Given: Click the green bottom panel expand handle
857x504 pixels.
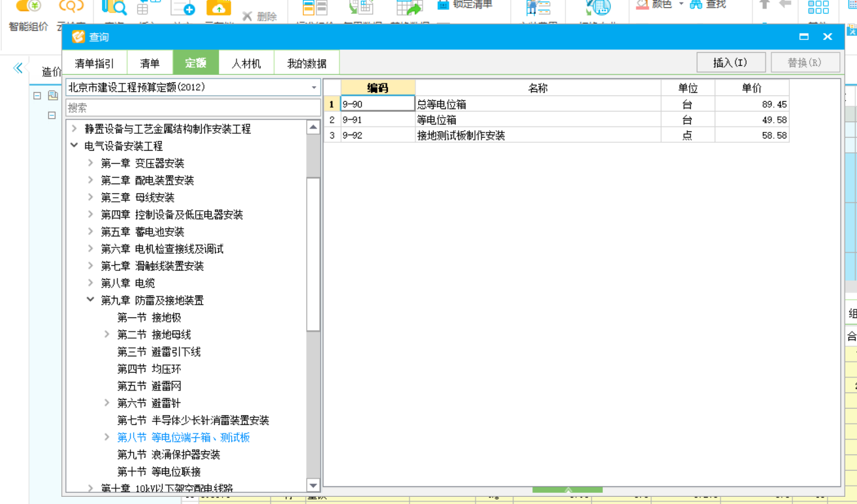Looking at the screenshot, I should tap(568, 490).
